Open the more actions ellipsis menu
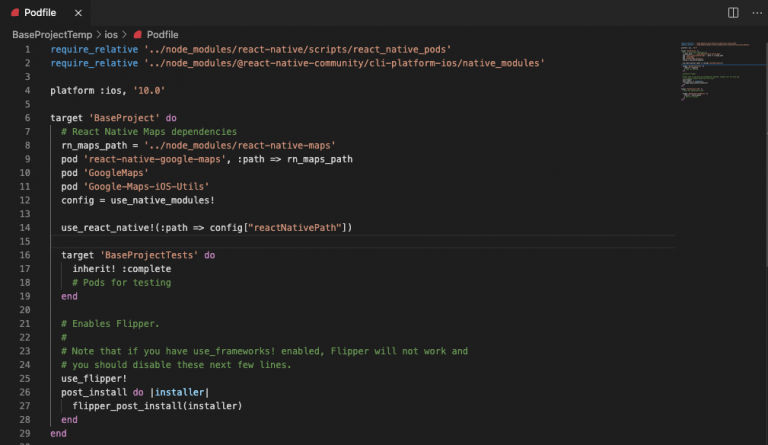Image resolution: width=768 pixels, height=445 pixels. 757,13
